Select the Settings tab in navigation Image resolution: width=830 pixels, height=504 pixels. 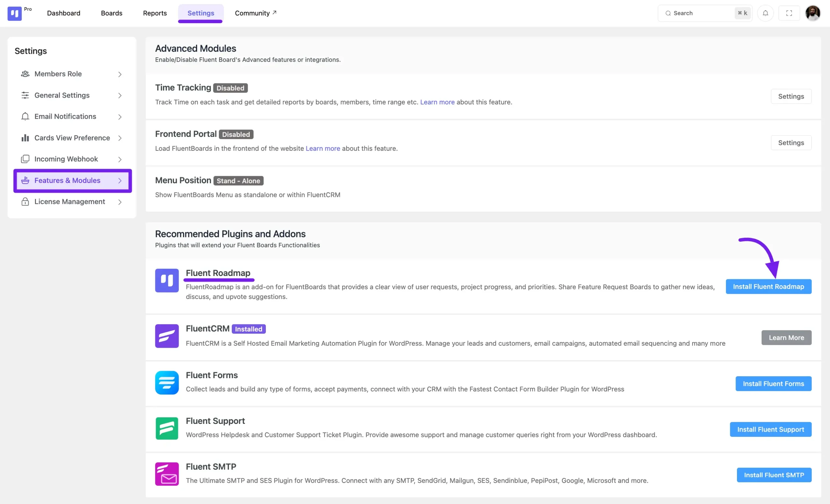point(201,13)
